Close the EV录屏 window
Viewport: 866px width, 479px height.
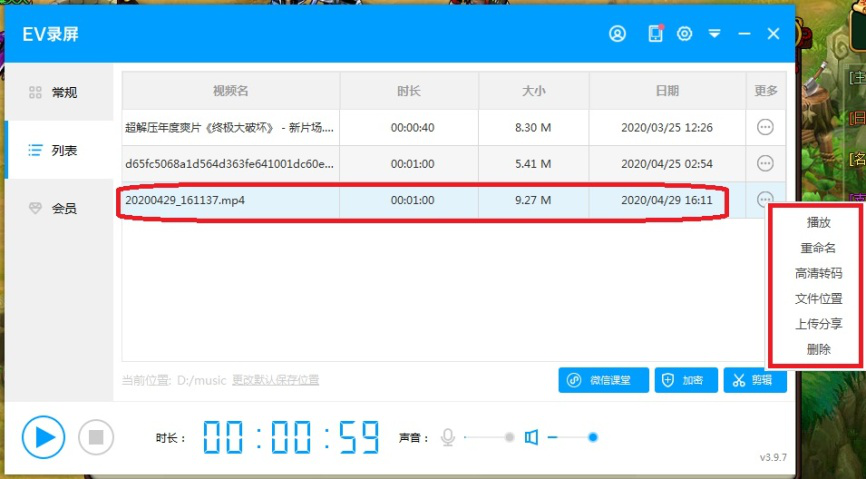click(773, 34)
